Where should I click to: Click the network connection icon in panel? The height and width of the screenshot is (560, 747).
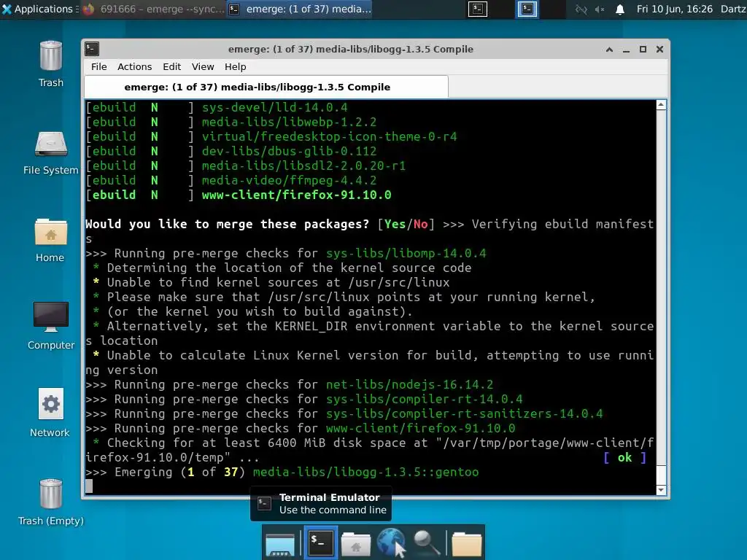581,9
